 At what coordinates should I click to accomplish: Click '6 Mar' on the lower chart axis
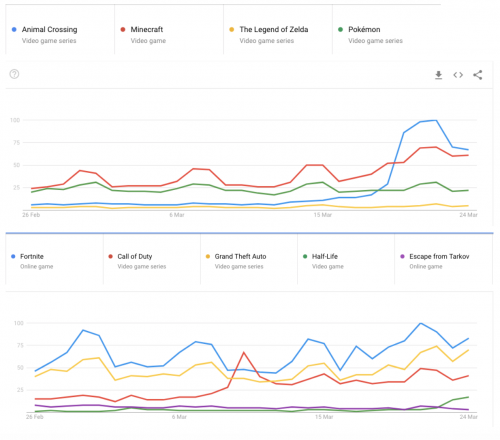point(179,417)
